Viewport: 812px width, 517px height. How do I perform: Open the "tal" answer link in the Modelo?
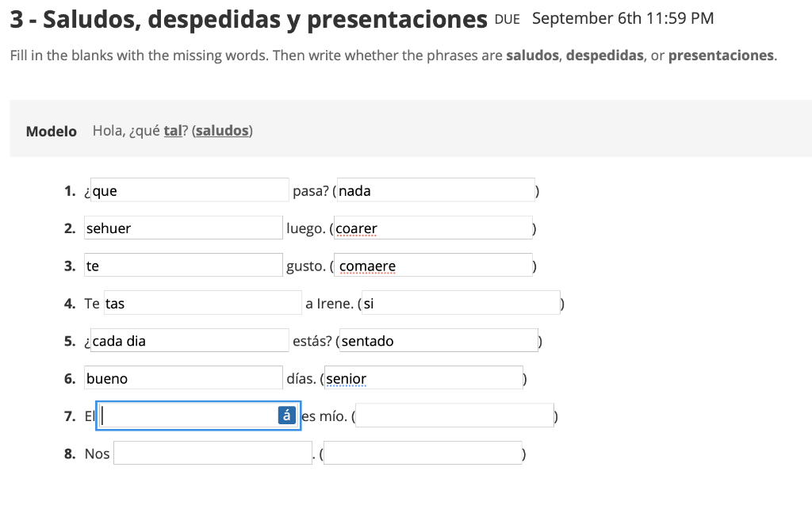point(171,130)
